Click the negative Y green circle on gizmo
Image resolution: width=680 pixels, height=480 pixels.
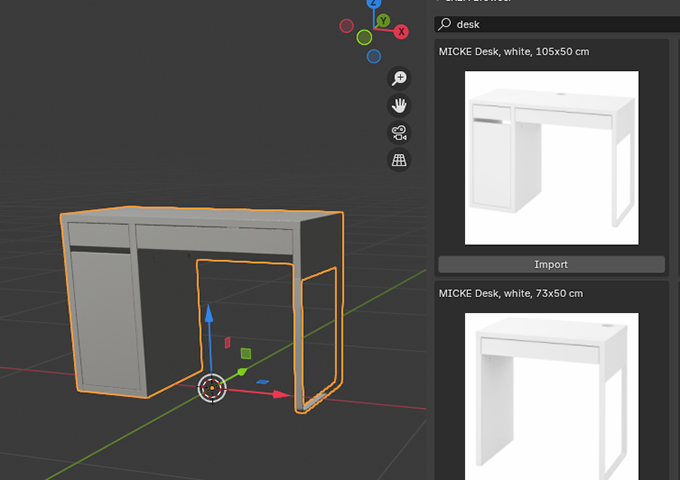click(364, 38)
